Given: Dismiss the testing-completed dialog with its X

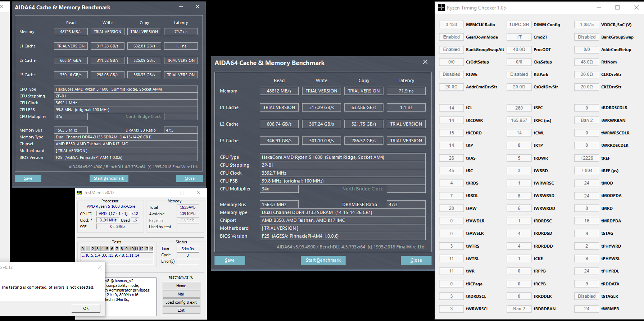Looking at the screenshot, I should point(100,267).
